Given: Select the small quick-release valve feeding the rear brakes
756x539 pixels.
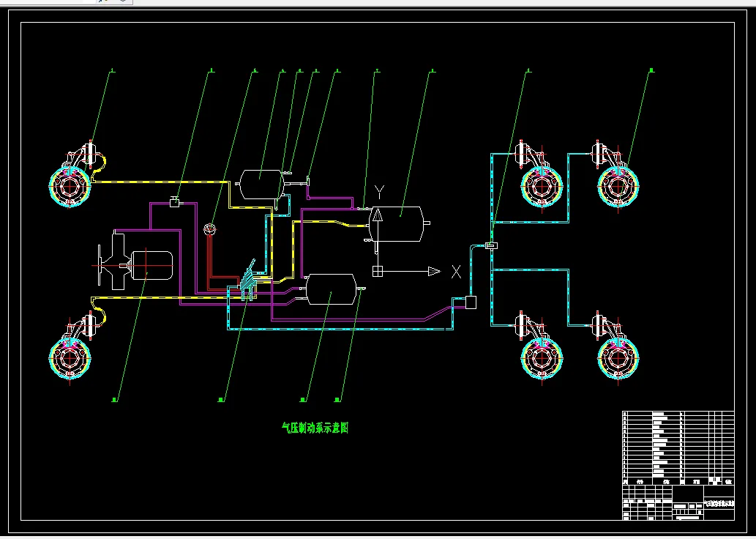Looking at the screenshot, I should pos(491,246).
